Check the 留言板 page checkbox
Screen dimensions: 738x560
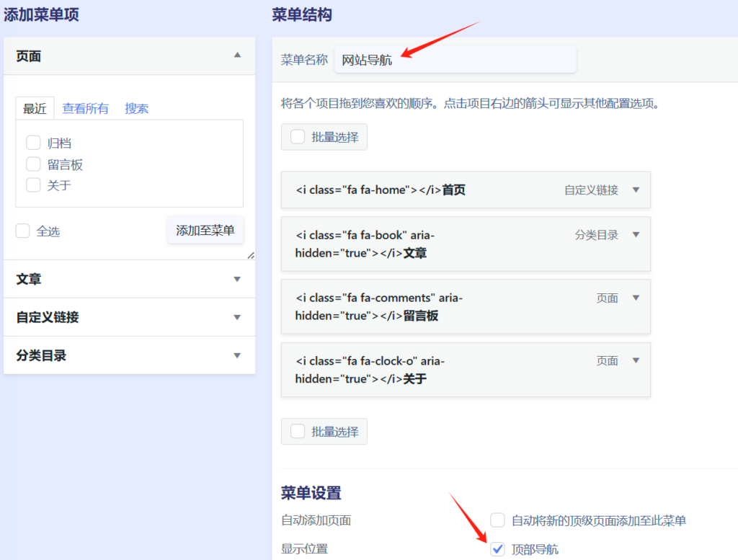33,164
